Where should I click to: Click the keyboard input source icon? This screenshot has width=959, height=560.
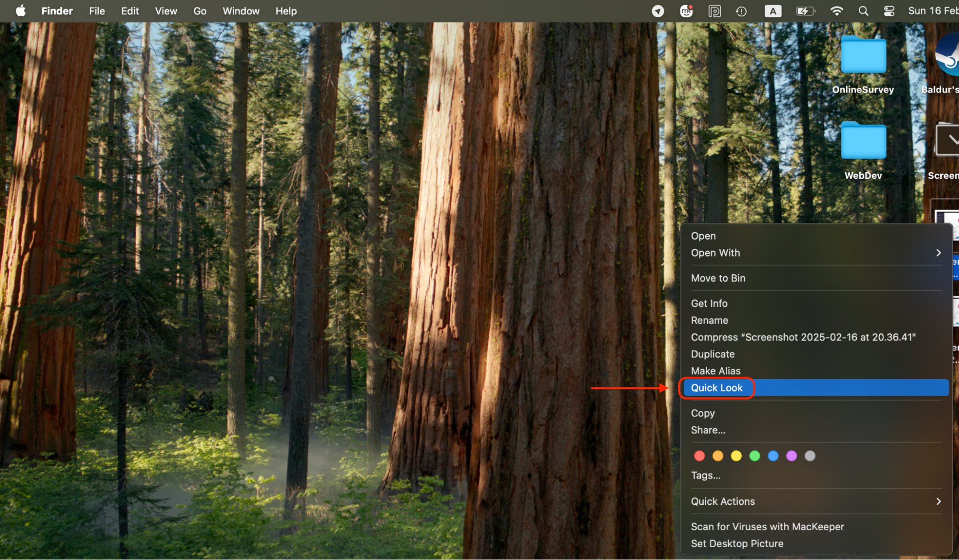[x=773, y=11]
